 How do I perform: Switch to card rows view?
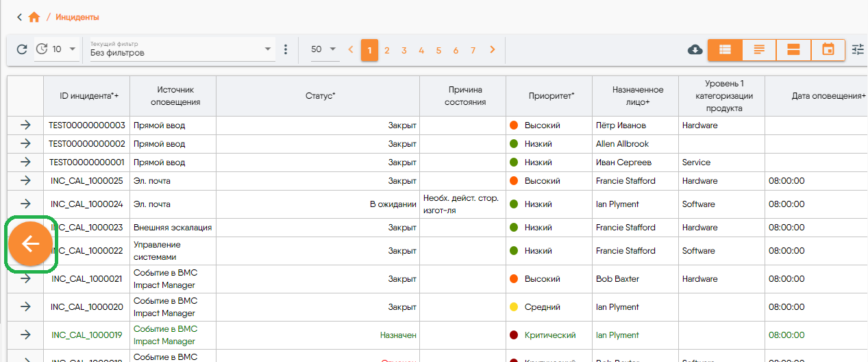click(x=793, y=49)
